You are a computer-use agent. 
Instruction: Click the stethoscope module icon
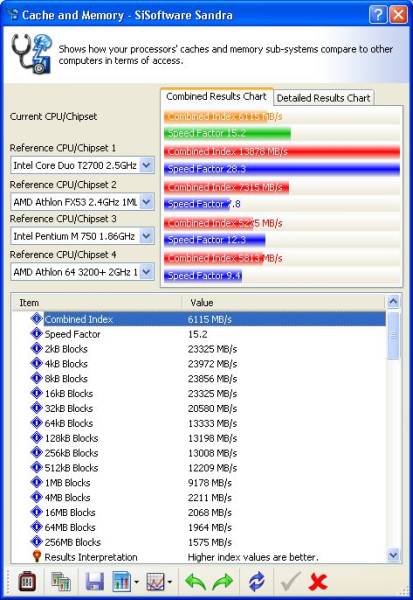coord(31,54)
